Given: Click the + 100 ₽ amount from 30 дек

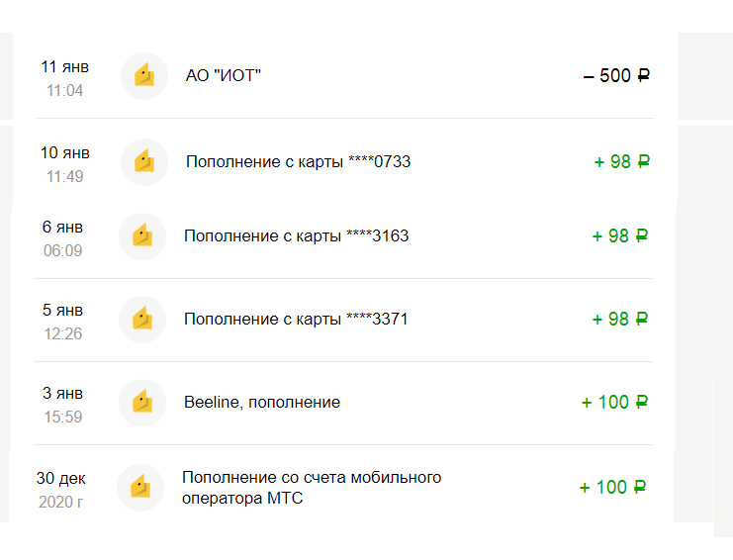Looking at the screenshot, I should point(612,488).
